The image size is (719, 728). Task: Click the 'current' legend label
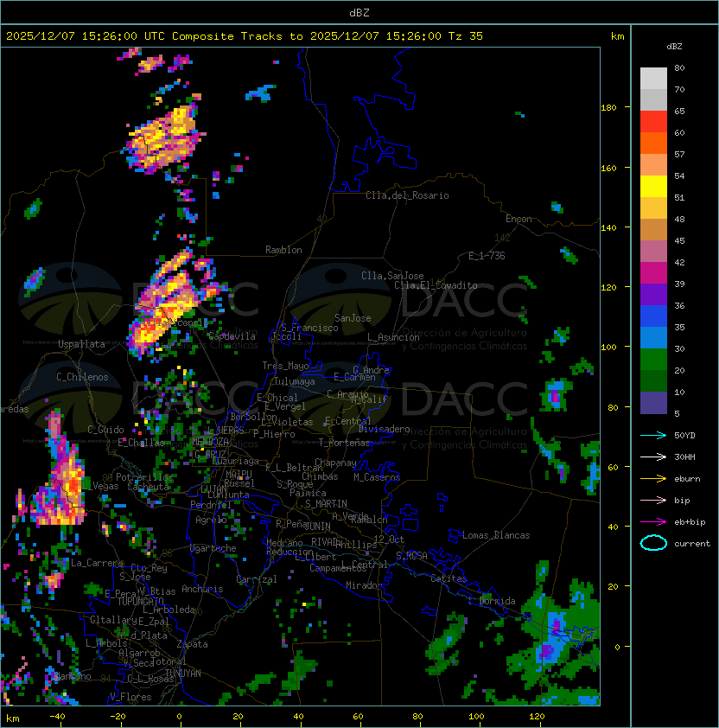pos(692,544)
